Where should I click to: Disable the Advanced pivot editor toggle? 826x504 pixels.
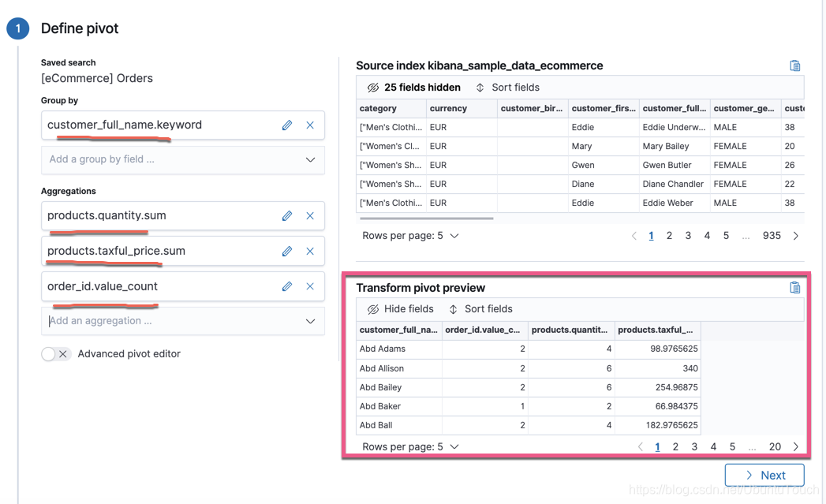click(x=53, y=354)
